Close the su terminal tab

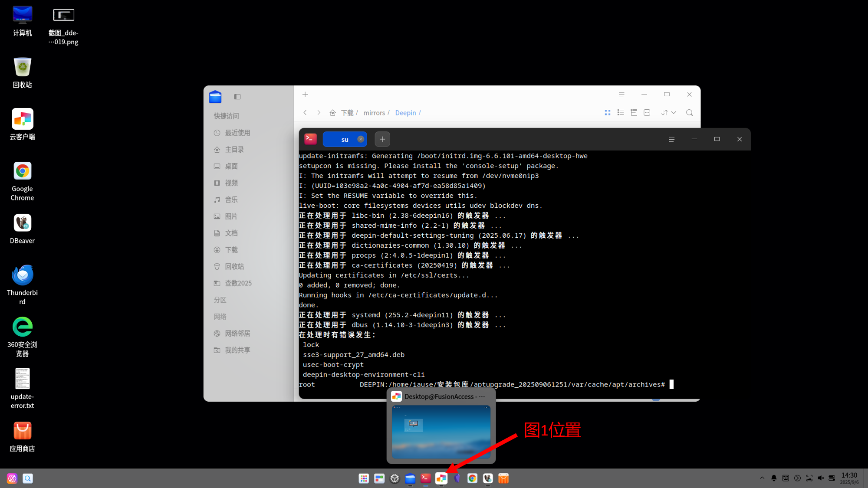tap(361, 139)
